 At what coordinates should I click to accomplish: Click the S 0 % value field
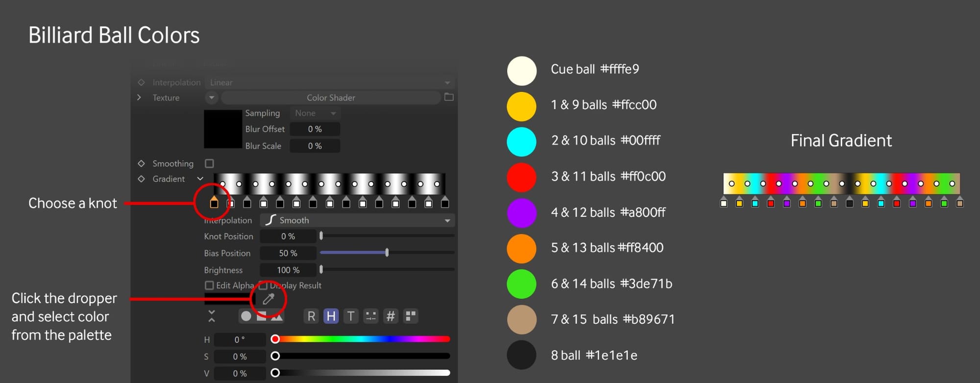240,357
